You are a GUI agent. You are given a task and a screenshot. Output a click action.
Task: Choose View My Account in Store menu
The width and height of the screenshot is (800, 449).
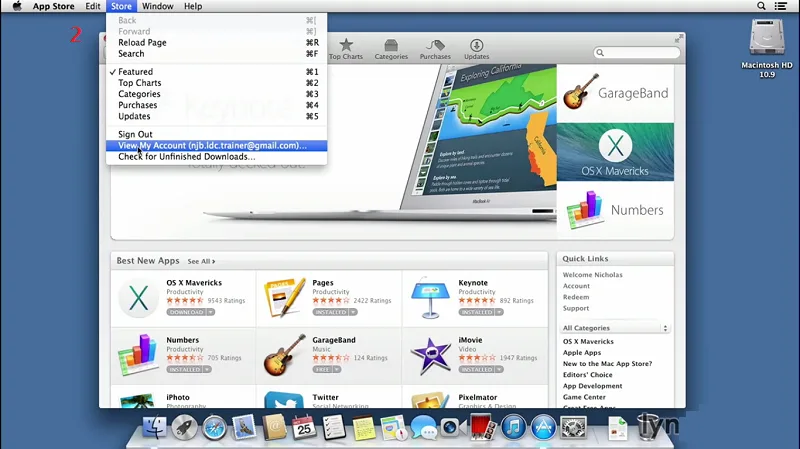pyautogui.click(x=216, y=145)
